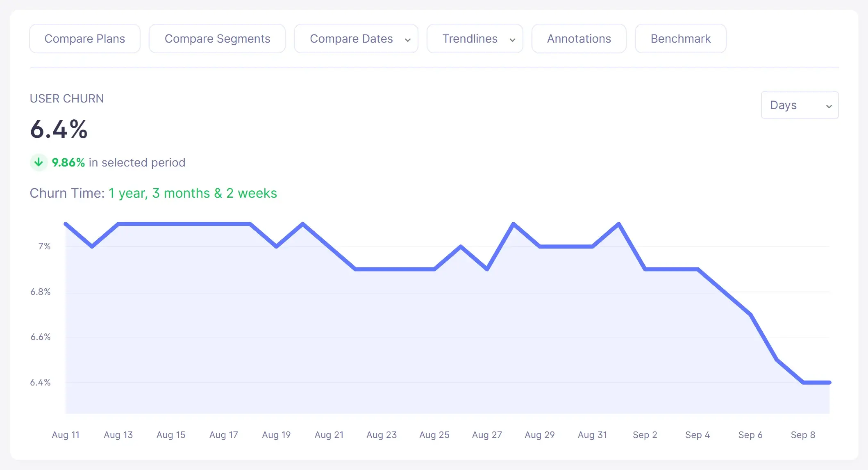Open the Trendlines dropdown
This screenshot has width=868, height=470.
(475, 39)
